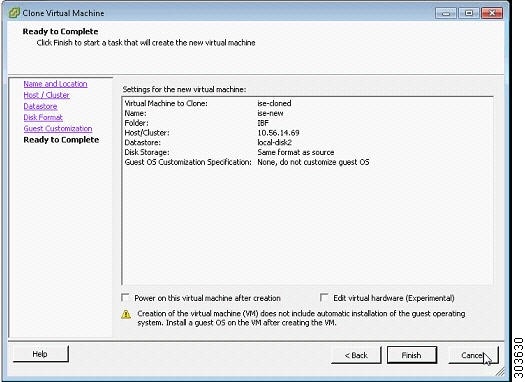This screenshot has height=382, width=525.
Task: Maximize the Clone Virtual Machine window
Action: (469, 13)
